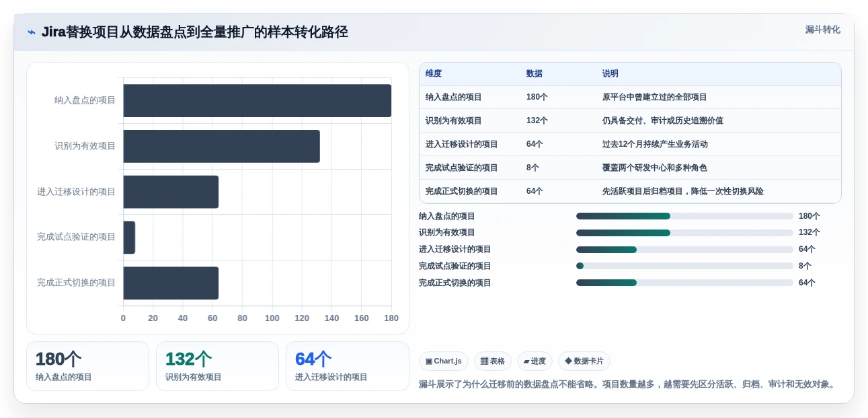Click table cell 进入迁移设计的项目
Image resolution: width=868 pixels, height=418 pixels.
[462, 144]
